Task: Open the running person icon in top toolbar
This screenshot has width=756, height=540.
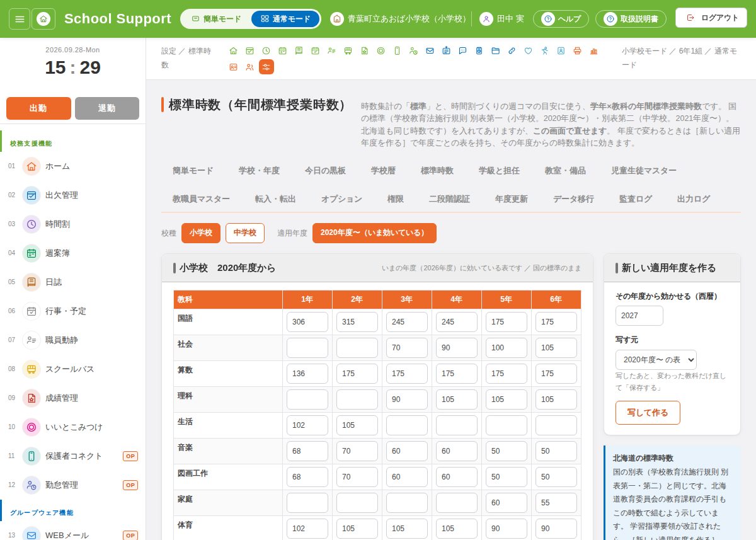Action: [544, 51]
